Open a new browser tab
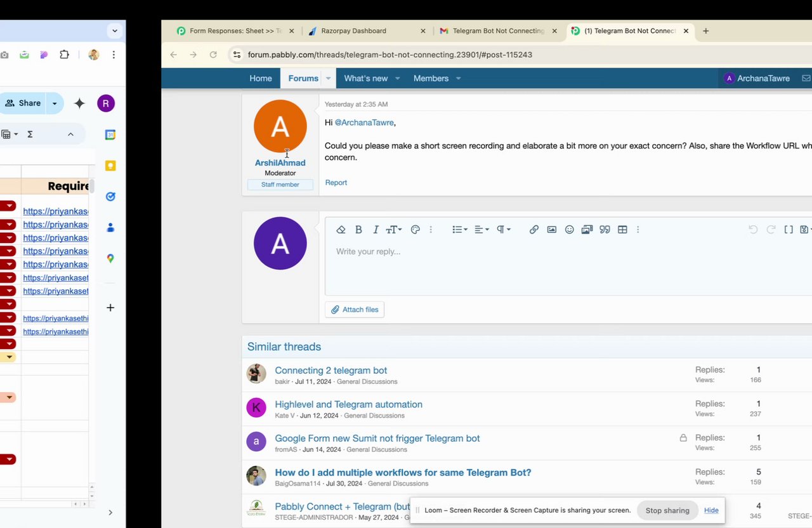Image resolution: width=812 pixels, height=528 pixels. tap(705, 30)
